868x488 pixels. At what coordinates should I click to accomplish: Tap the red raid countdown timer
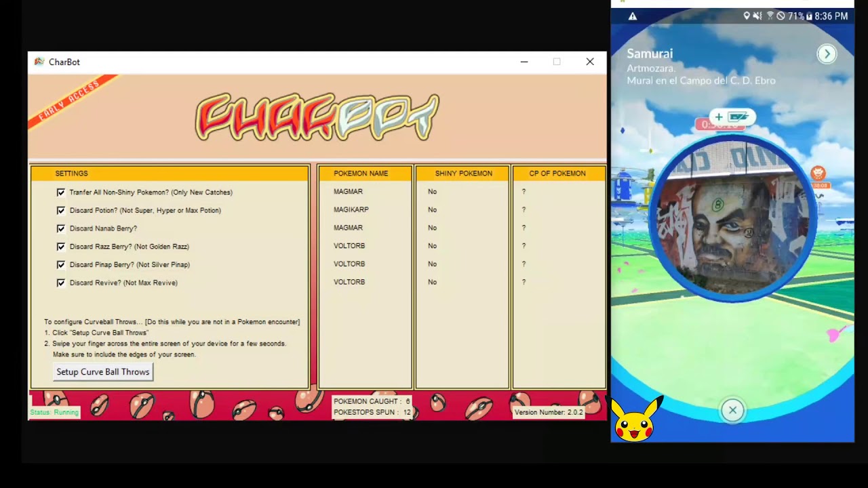[720, 125]
